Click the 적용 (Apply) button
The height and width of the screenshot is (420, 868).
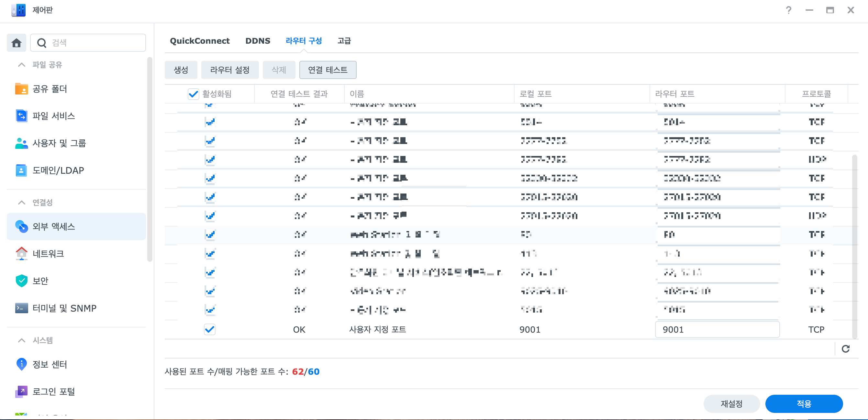point(804,403)
